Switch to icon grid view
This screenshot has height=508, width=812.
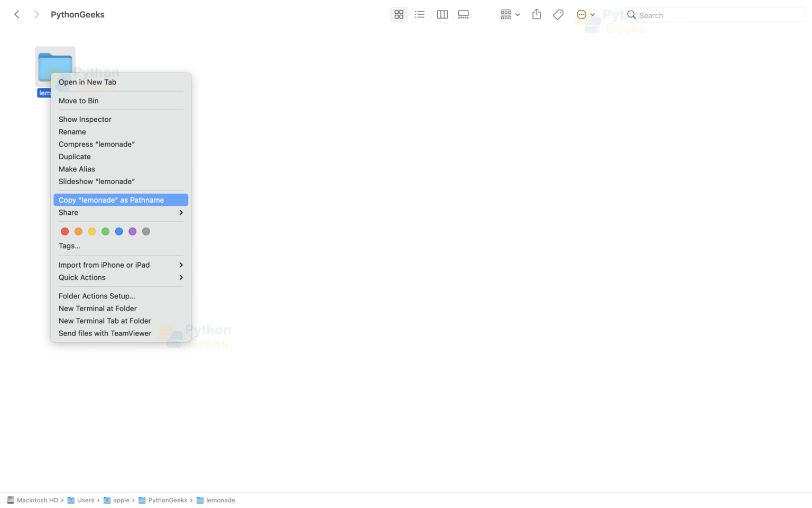pos(399,15)
